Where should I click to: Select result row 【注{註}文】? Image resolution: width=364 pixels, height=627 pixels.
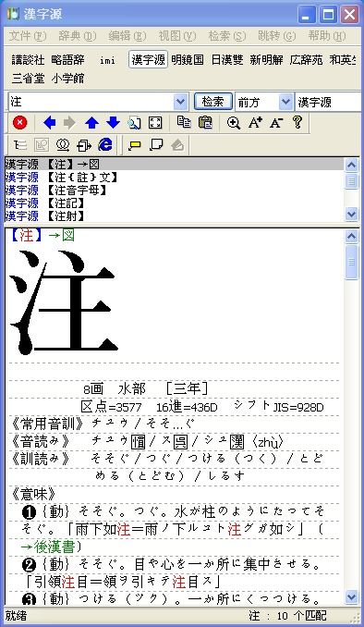pyautogui.click(x=175, y=178)
